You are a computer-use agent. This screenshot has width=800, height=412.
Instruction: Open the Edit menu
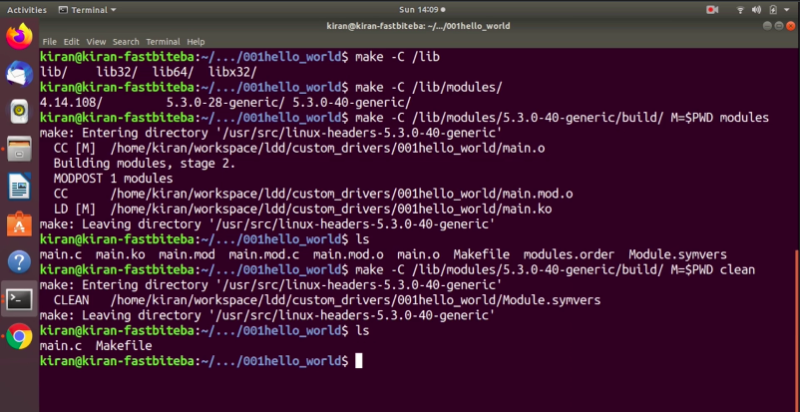tap(71, 42)
